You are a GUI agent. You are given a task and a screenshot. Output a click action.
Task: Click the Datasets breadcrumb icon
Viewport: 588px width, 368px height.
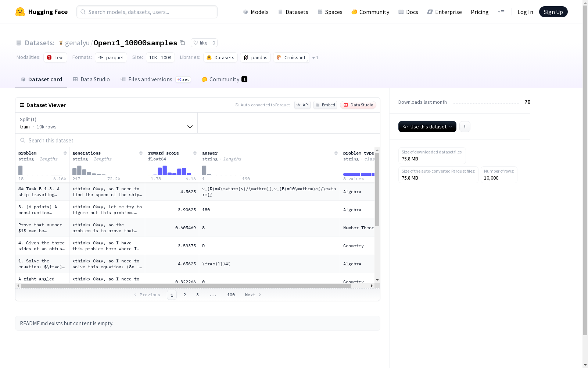[x=19, y=43]
